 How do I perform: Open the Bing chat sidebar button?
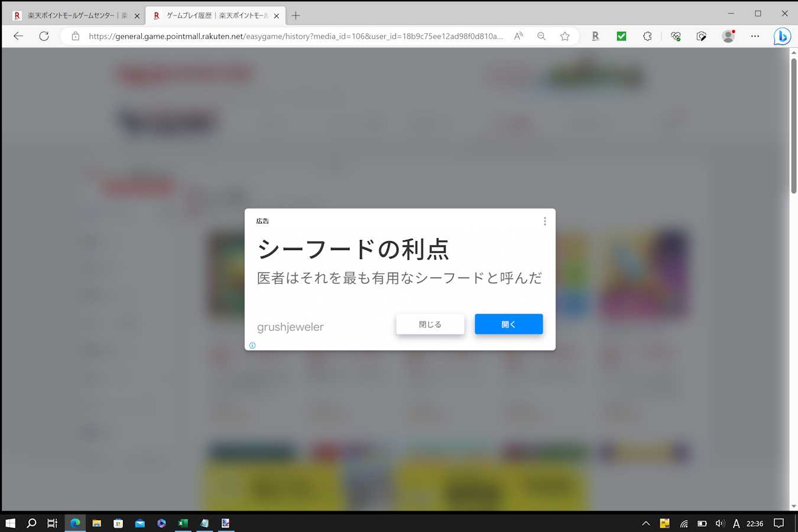(782, 37)
